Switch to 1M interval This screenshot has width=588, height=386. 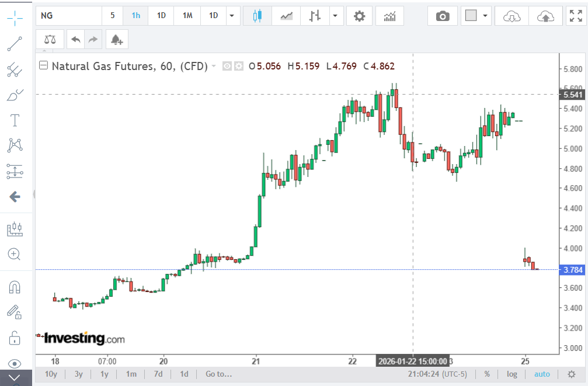tap(187, 16)
